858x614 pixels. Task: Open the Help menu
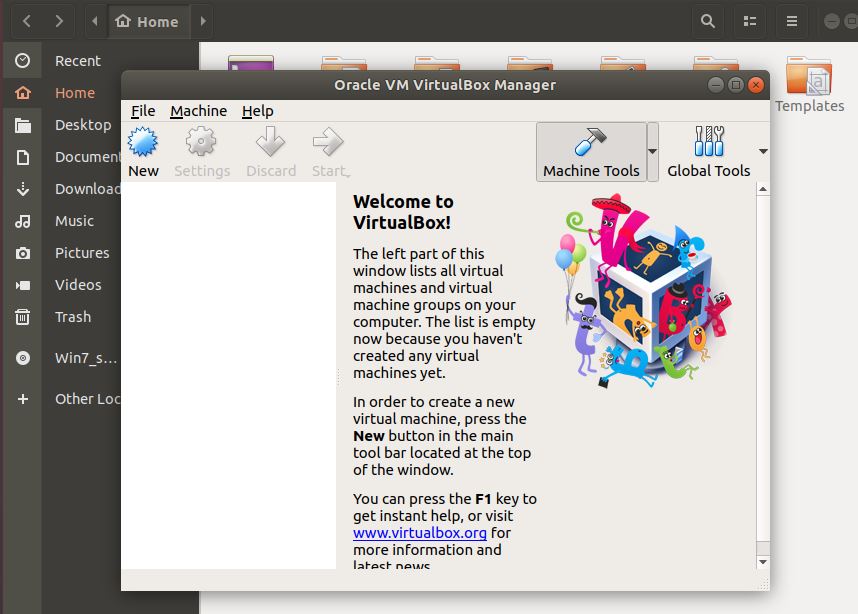(x=257, y=111)
